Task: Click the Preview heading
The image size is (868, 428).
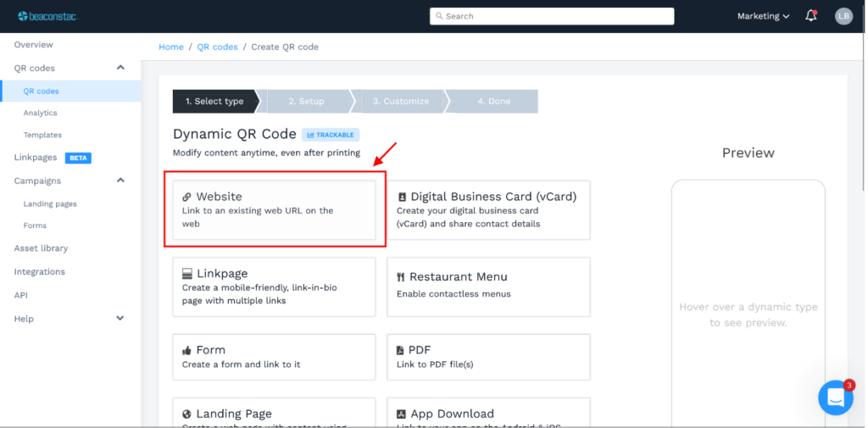Action: point(748,153)
